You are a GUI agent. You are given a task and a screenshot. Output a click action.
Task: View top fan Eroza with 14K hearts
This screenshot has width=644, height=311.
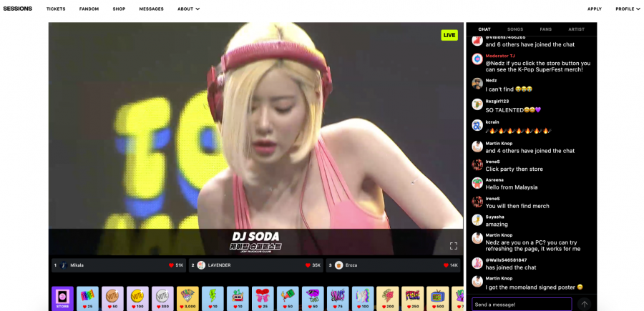393,265
